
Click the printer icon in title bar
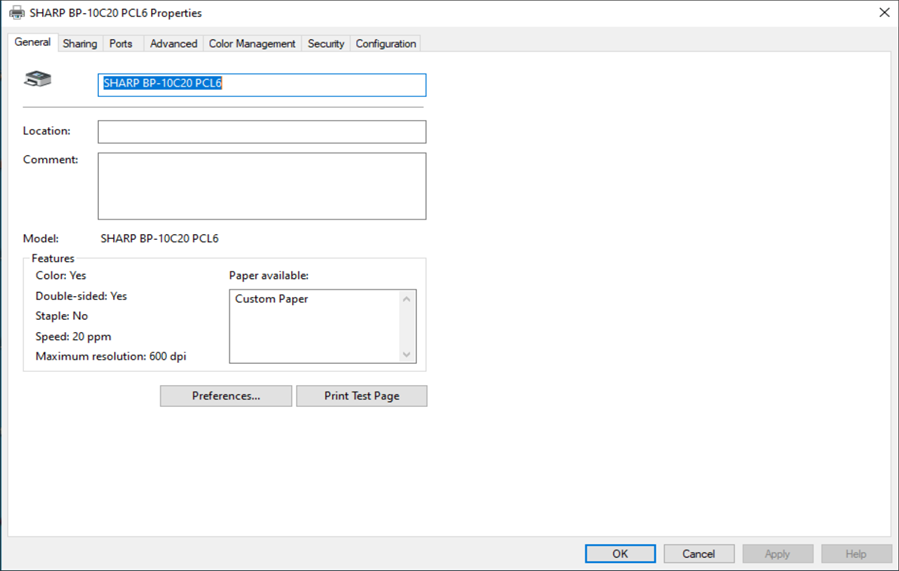coord(17,13)
